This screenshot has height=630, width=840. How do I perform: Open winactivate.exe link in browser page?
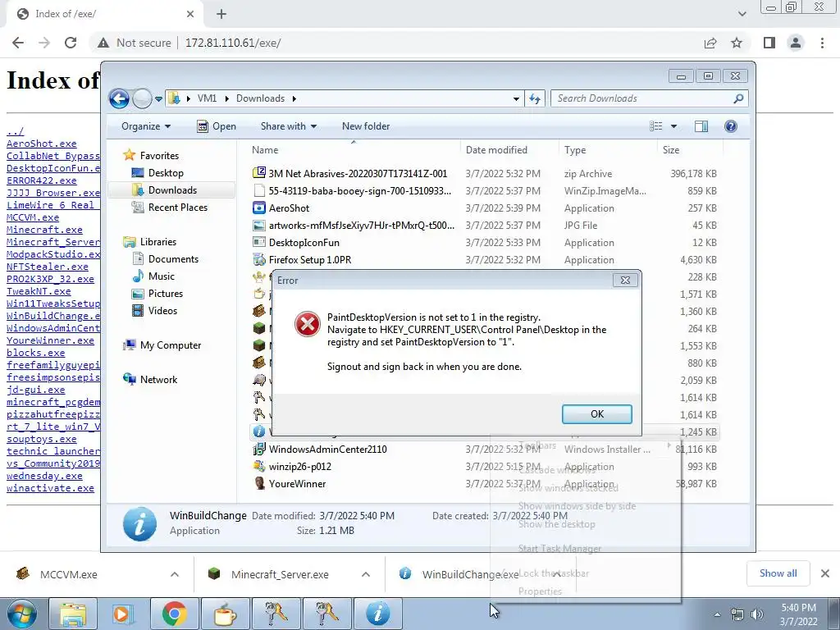click(x=50, y=488)
